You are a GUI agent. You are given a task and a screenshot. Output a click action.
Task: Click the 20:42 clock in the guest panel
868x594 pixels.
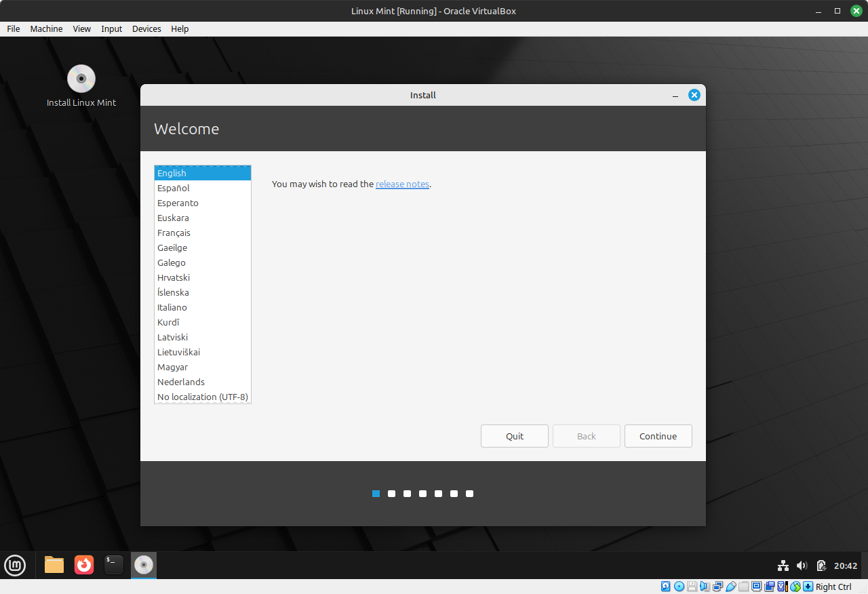[846, 566]
